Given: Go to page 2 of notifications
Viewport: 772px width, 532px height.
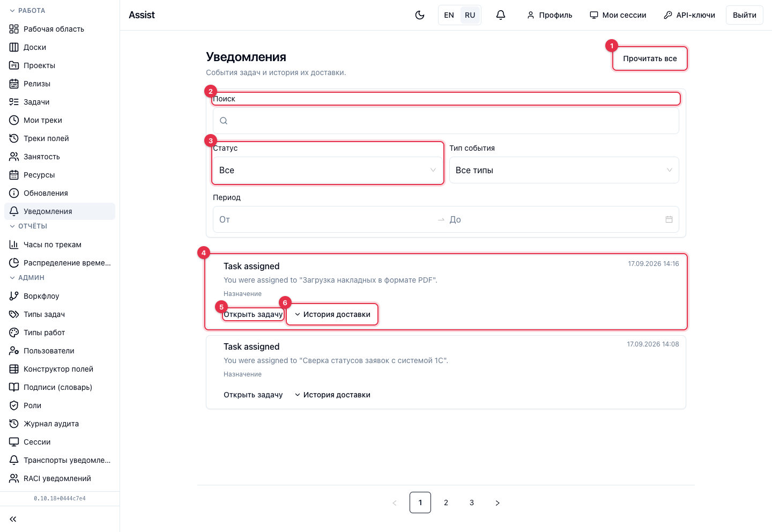Looking at the screenshot, I should (x=446, y=503).
